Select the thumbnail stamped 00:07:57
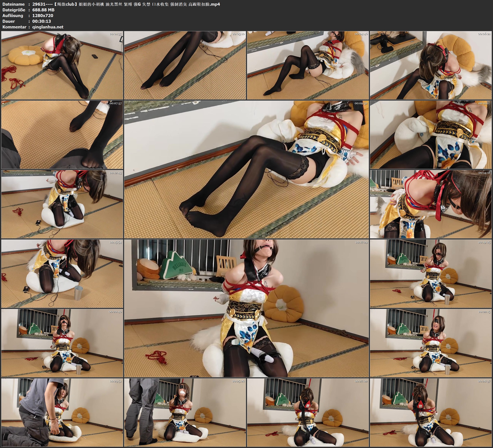Viewport: 493px width, 448px height. pos(62,135)
